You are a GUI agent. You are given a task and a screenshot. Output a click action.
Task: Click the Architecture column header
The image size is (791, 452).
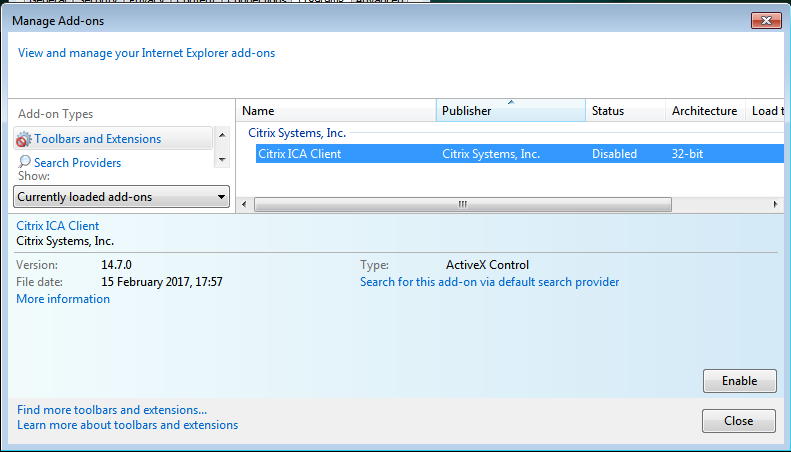pyautogui.click(x=704, y=111)
